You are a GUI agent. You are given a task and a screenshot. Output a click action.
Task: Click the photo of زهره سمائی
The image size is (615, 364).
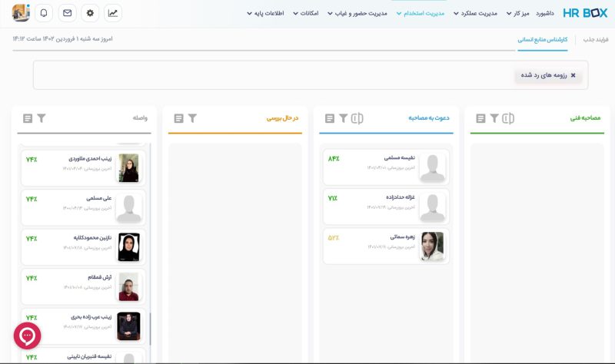[x=432, y=247]
